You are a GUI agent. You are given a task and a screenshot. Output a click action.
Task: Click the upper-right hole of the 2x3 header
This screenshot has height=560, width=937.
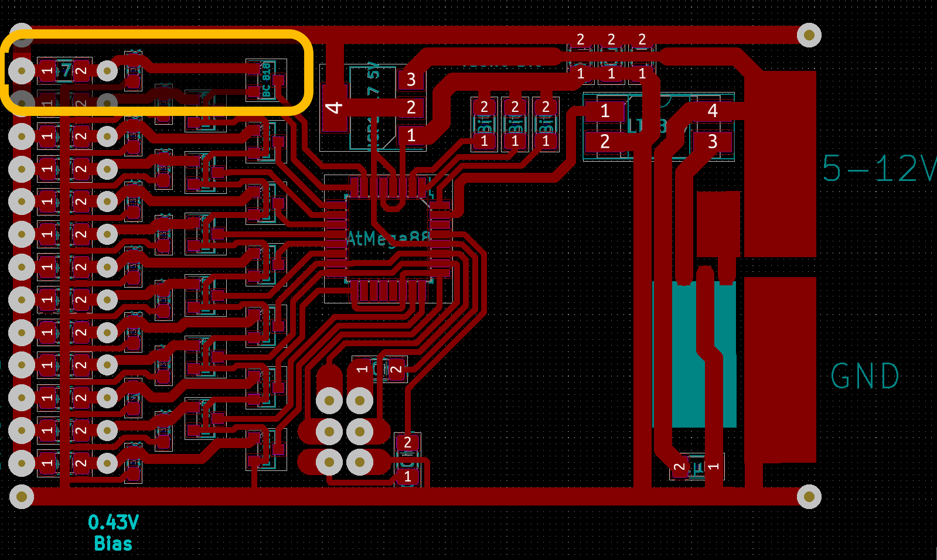(360, 401)
